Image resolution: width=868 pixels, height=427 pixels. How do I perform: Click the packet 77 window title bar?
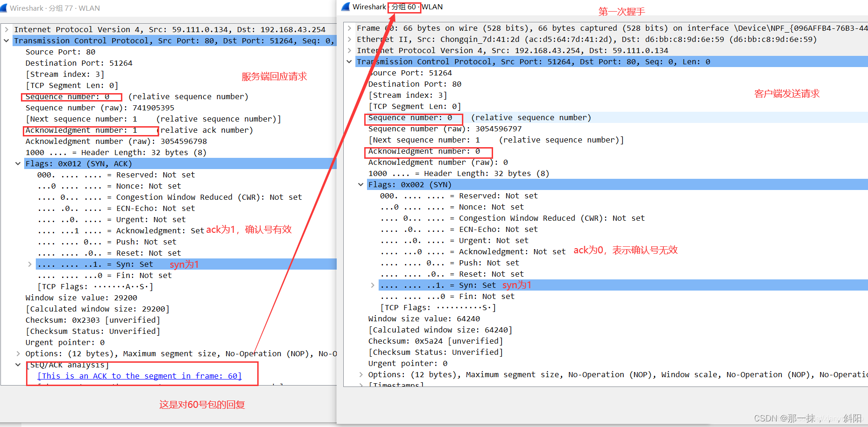pos(168,8)
